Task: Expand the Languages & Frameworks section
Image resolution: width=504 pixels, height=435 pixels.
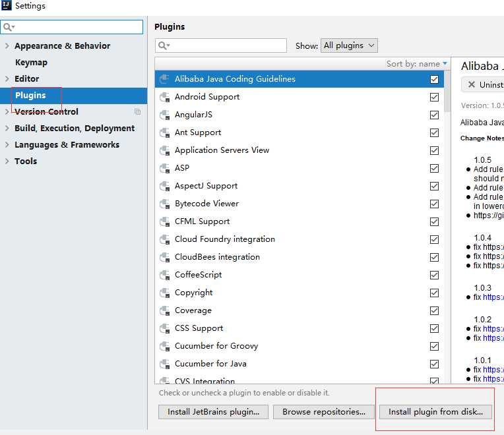Action: pyautogui.click(x=7, y=145)
